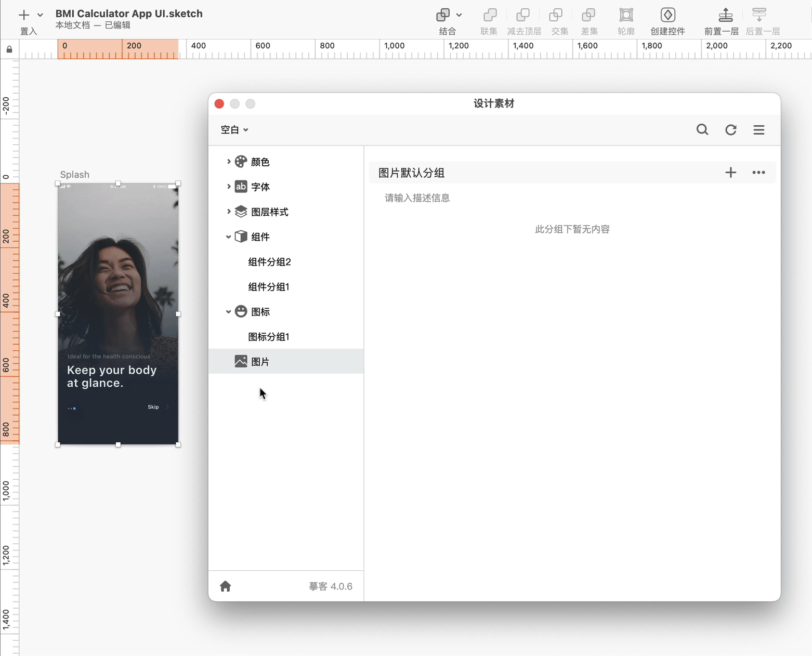Click the 请输入描述信息 description field

pyautogui.click(x=417, y=198)
